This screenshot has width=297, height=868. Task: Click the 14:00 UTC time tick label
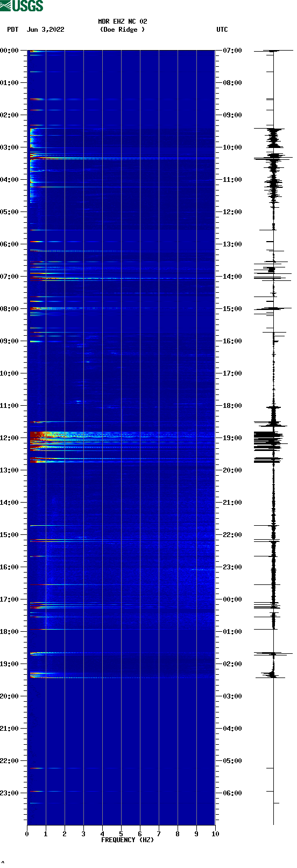pyautogui.click(x=232, y=277)
